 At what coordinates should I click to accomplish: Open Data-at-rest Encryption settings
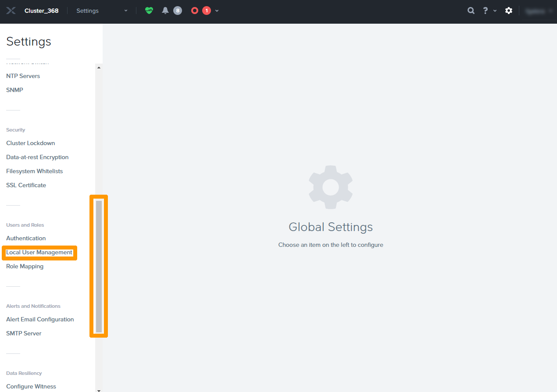click(x=37, y=157)
